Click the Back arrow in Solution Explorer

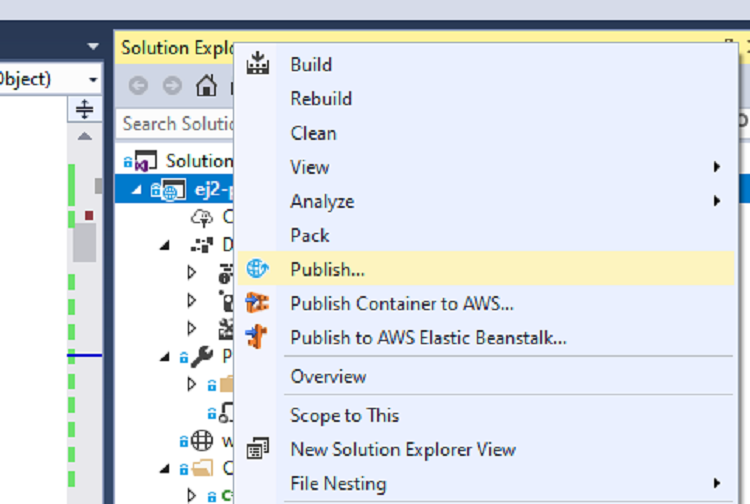click(x=138, y=86)
